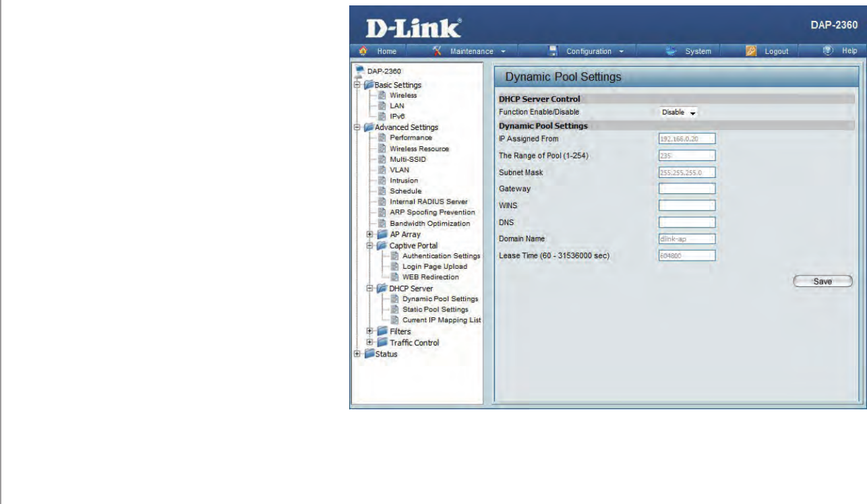This screenshot has height=504, width=867.
Task: Click the Domain Name field
Action: point(686,239)
